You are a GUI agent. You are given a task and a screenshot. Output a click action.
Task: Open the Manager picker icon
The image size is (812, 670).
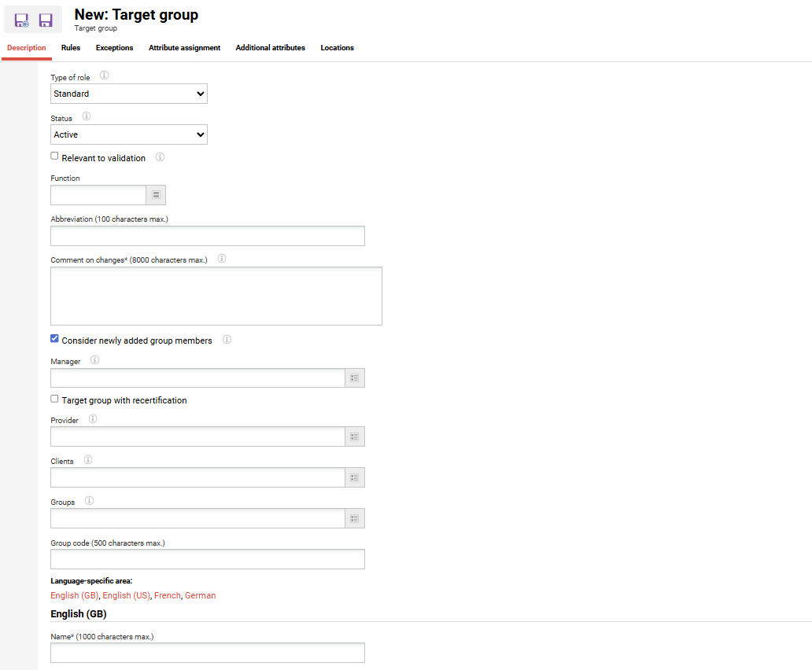pyautogui.click(x=354, y=377)
